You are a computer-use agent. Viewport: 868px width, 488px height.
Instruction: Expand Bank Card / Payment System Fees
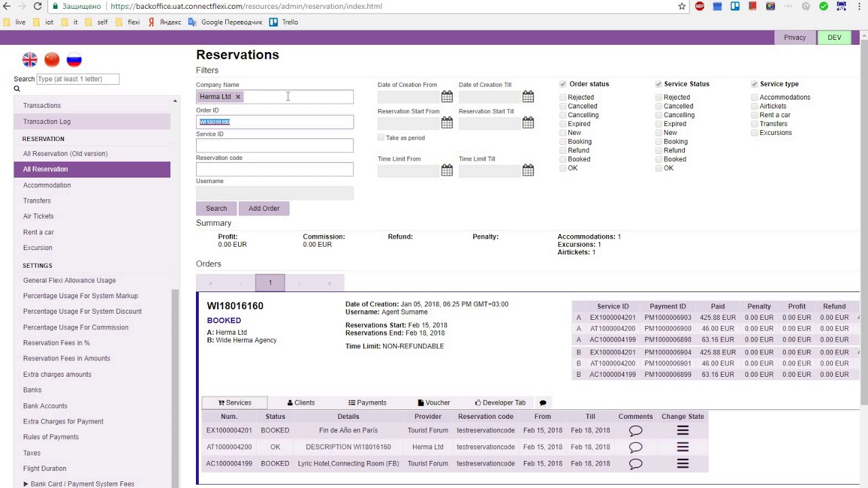click(26, 484)
